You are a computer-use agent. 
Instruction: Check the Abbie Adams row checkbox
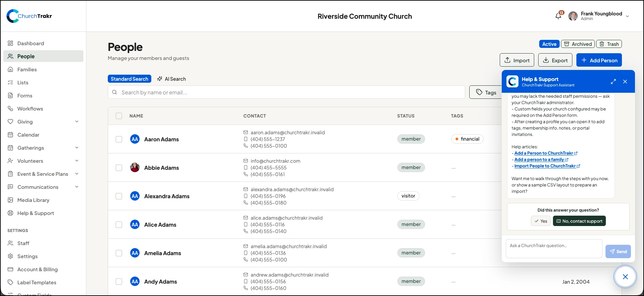[119, 167]
